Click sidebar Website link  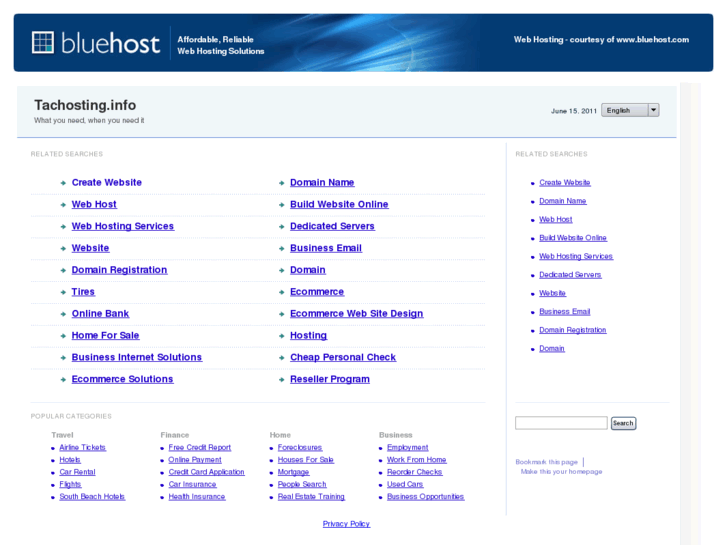pyautogui.click(x=552, y=293)
